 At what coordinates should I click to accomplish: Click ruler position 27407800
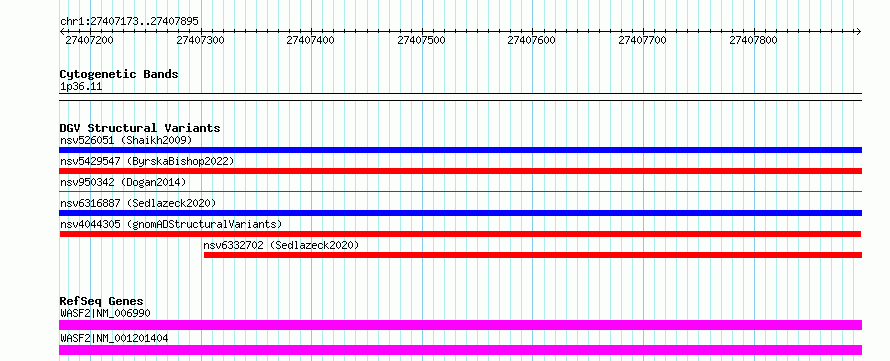753,40
